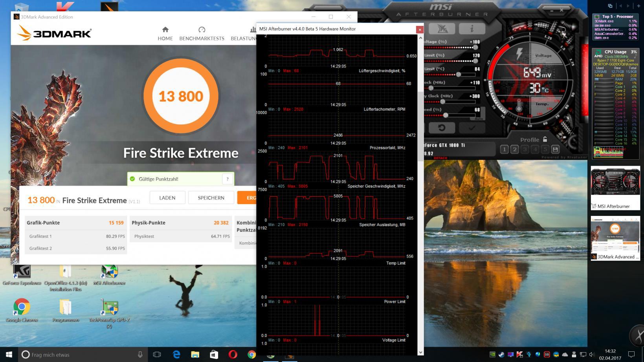This screenshot has height=362, width=644.
Task: Click the Afterburner save profile floppy icon
Action: [x=555, y=149]
